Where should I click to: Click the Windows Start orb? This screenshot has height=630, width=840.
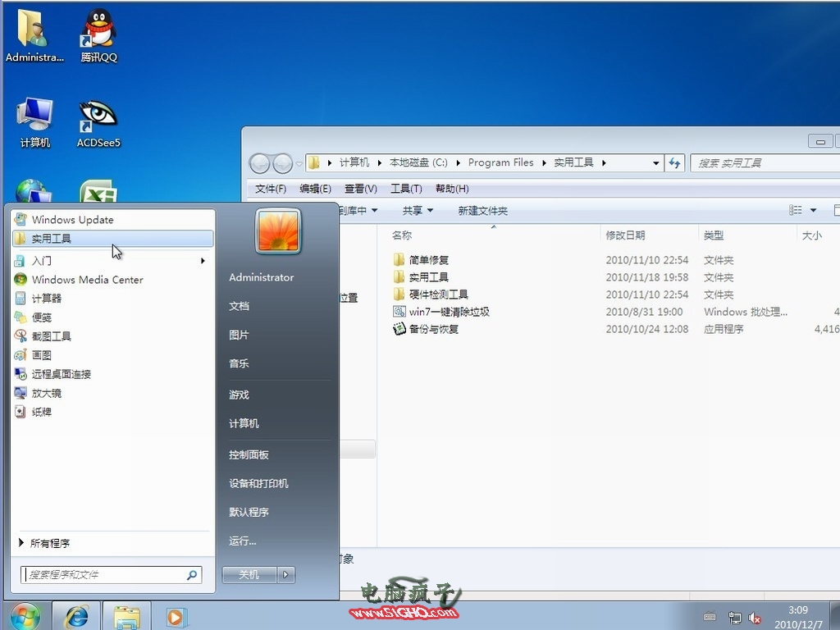tap(25, 616)
